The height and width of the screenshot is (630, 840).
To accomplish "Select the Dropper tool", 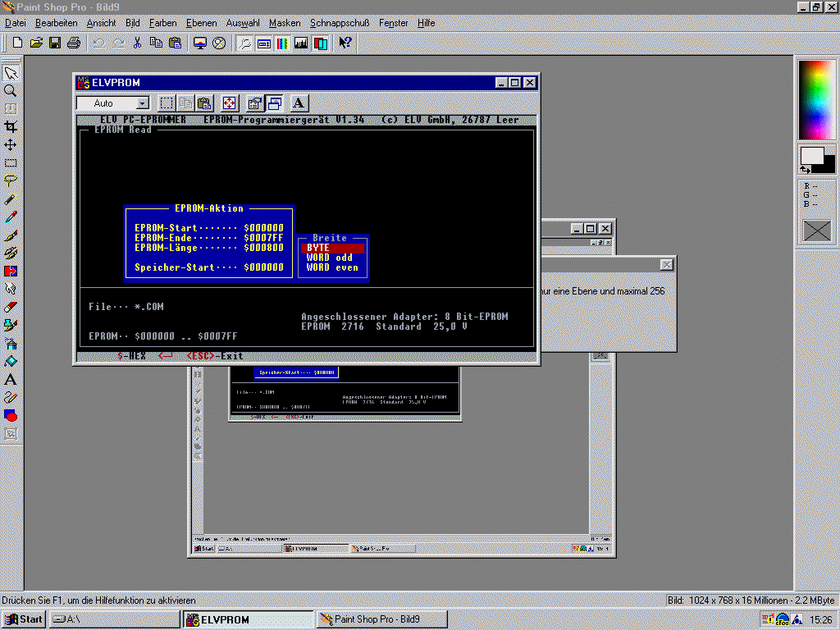I will coord(11,217).
